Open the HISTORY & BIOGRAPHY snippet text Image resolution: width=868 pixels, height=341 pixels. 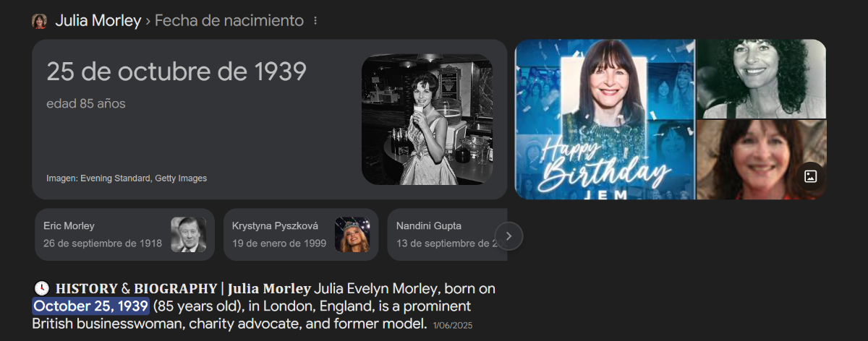tap(264, 306)
